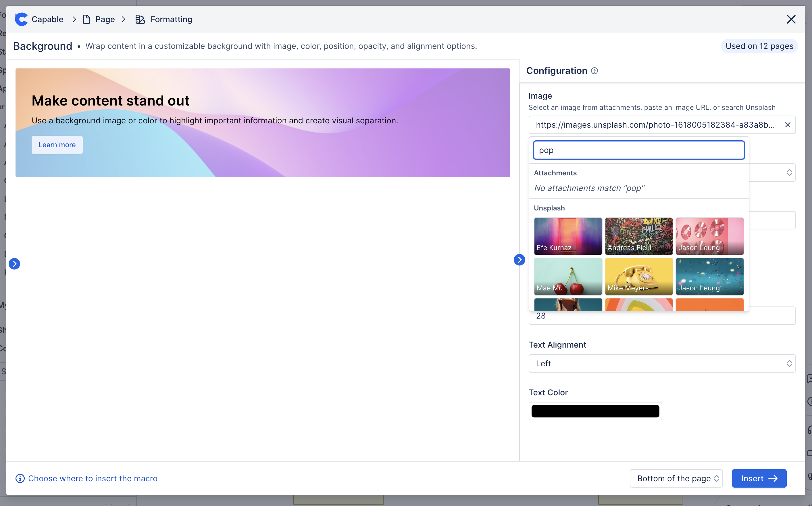This screenshot has width=812, height=506.
Task: Clear the image URL with X icon
Action: 788,125
